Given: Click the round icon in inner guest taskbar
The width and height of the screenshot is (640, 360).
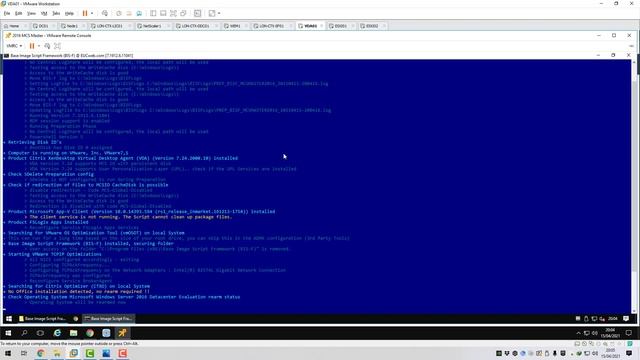Looking at the screenshot, I should click(76, 318).
